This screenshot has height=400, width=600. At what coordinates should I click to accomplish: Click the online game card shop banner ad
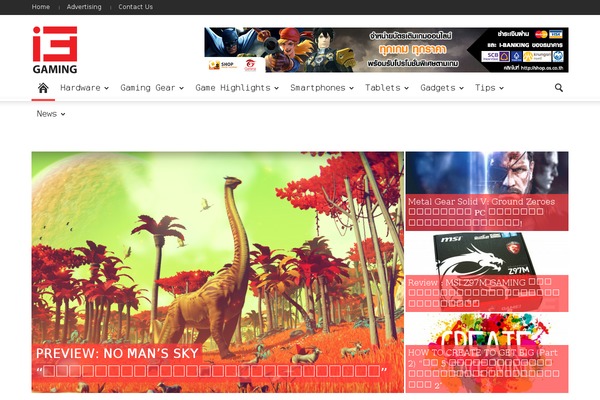coord(386,50)
